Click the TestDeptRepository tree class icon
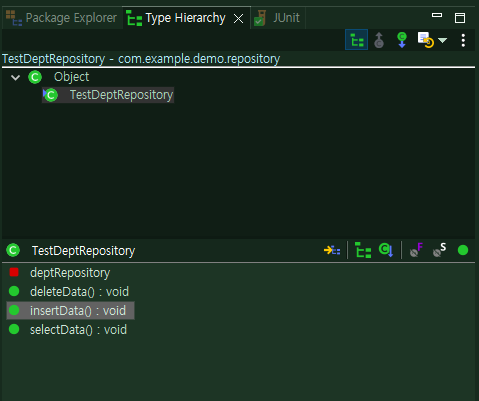 click(x=50, y=95)
